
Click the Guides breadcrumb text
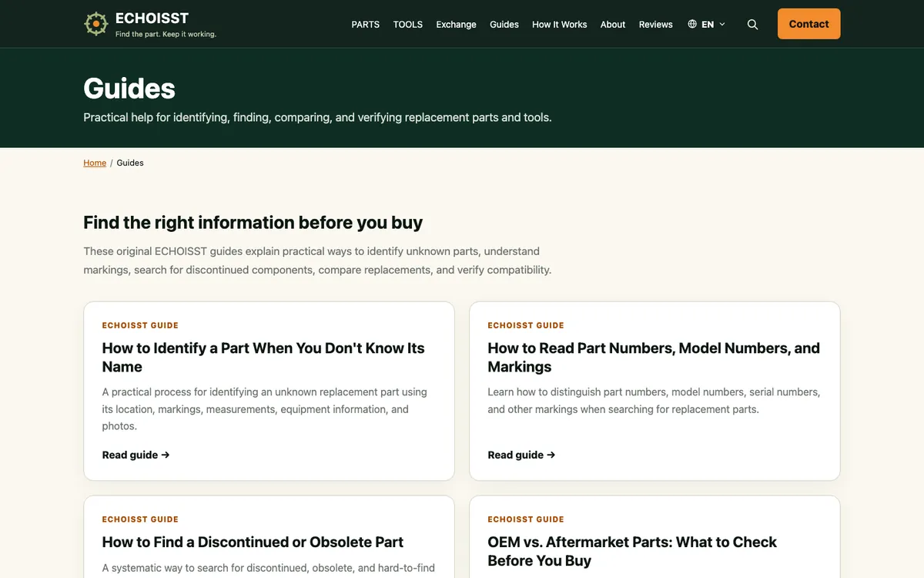tap(130, 163)
